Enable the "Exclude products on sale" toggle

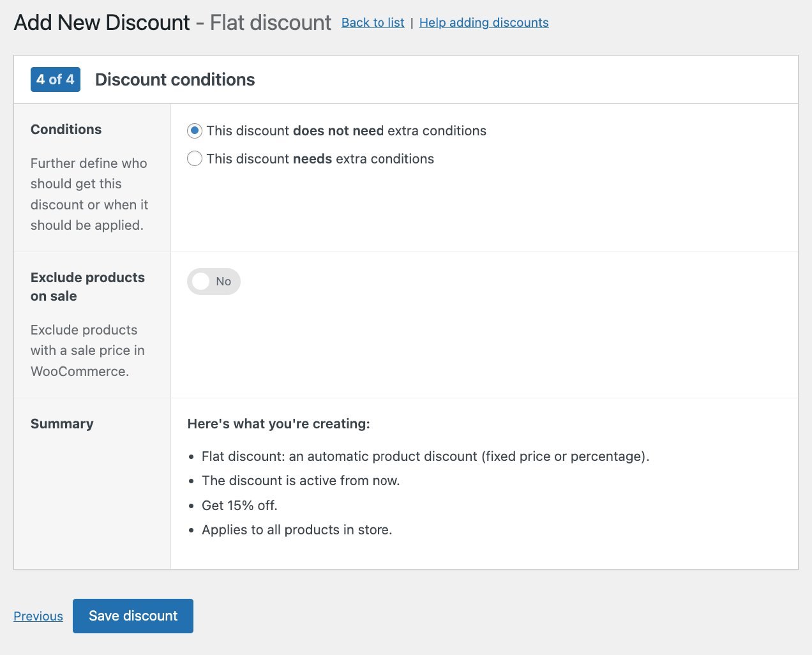pyautogui.click(x=214, y=282)
